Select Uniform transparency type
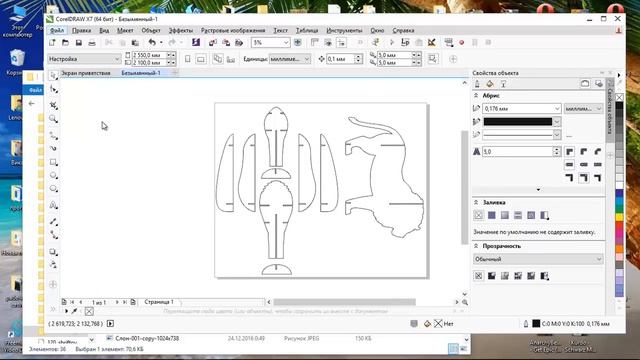The height and width of the screenshot is (360, 640). click(492, 276)
